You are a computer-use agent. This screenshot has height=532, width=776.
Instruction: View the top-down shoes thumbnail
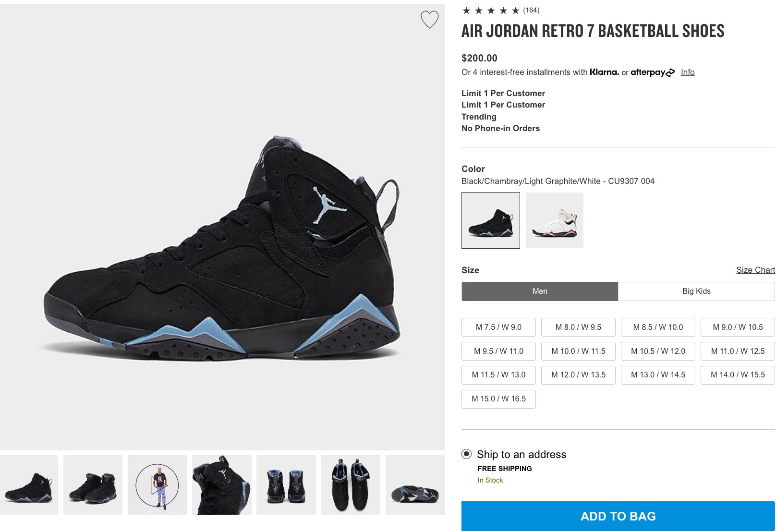tap(351, 485)
